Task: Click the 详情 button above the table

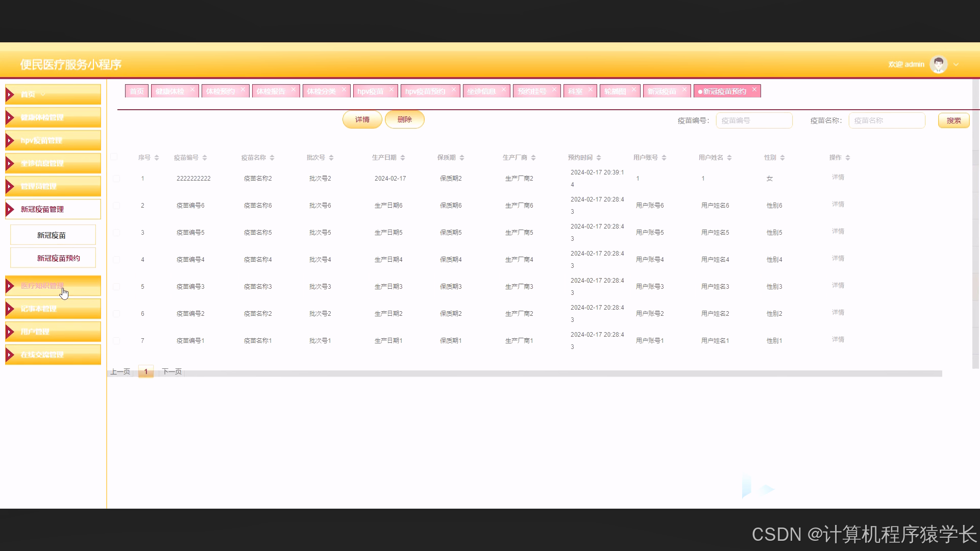Action: click(x=362, y=119)
